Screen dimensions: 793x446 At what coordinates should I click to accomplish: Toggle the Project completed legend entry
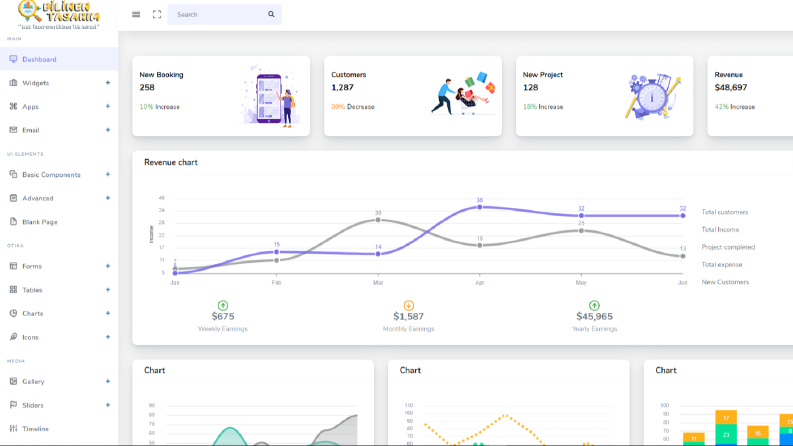(x=728, y=247)
